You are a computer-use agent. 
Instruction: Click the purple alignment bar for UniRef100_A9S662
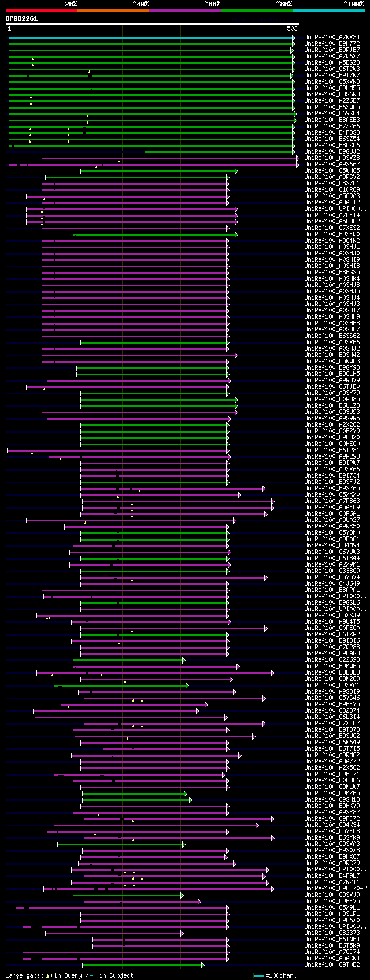click(x=154, y=165)
